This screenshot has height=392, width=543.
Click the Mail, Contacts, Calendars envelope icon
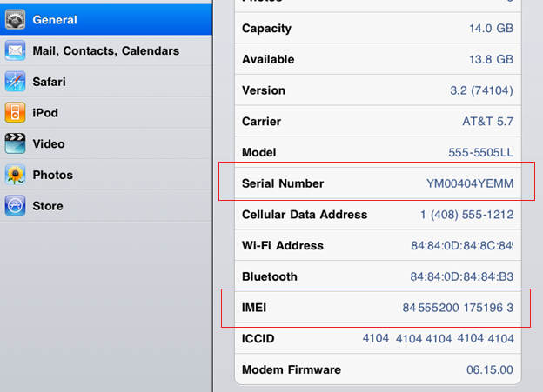15,50
